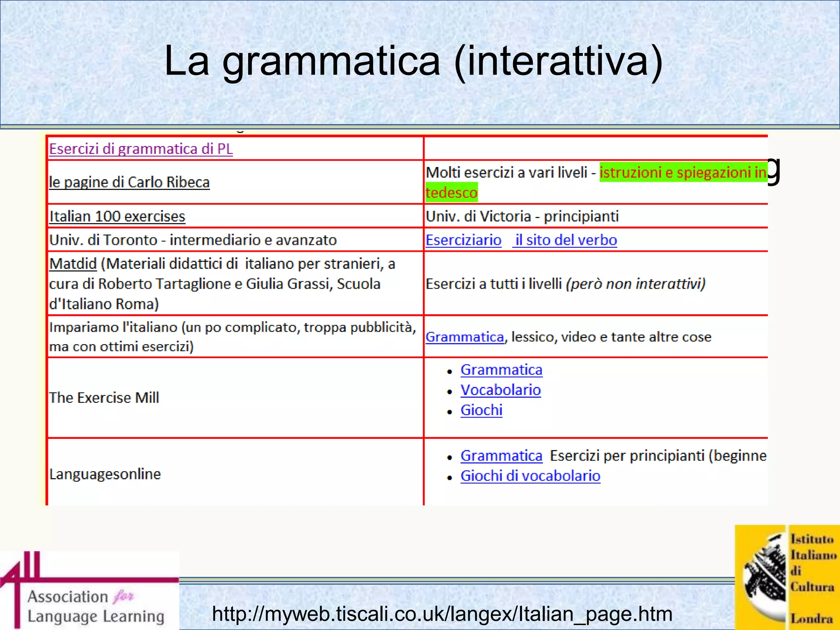Open Giochi di vocabolario link

click(530, 476)
